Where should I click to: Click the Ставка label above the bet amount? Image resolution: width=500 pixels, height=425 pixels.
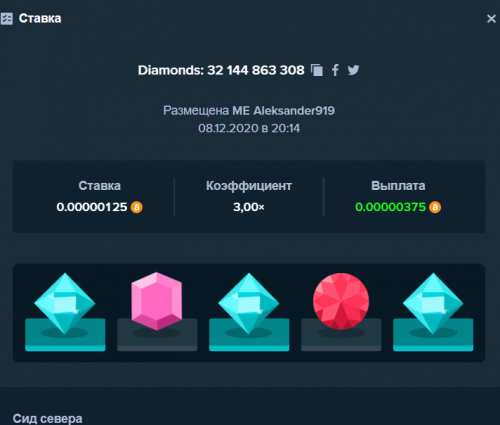[x=100, y=186]
